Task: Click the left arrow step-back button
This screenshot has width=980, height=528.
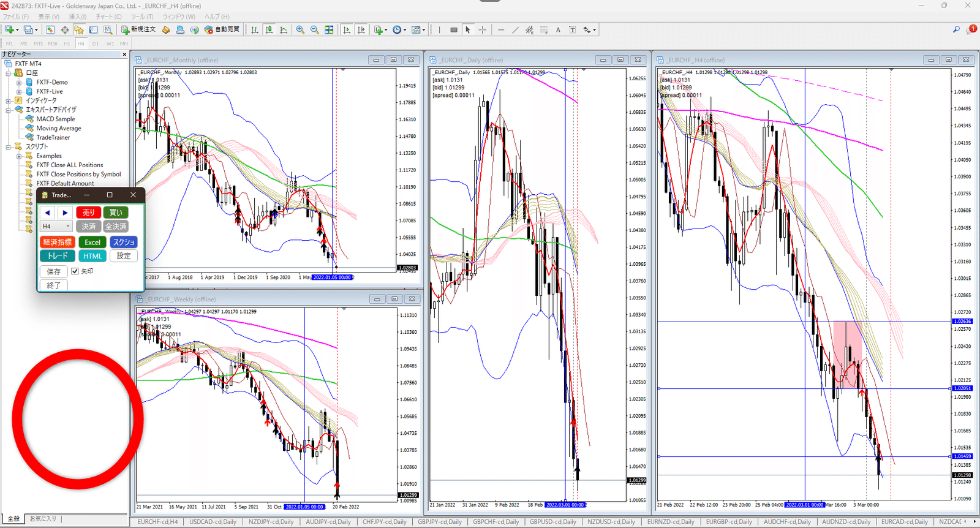Action: point(48,213)
